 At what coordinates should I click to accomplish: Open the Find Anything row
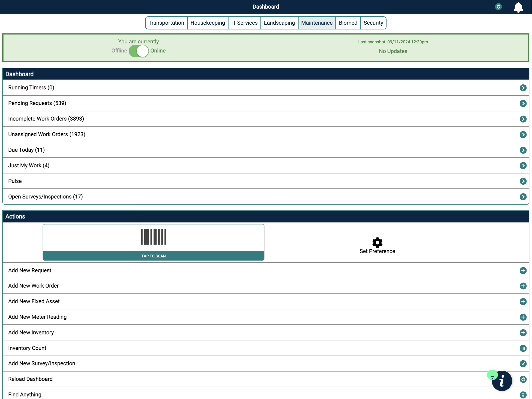pos(25,395)
